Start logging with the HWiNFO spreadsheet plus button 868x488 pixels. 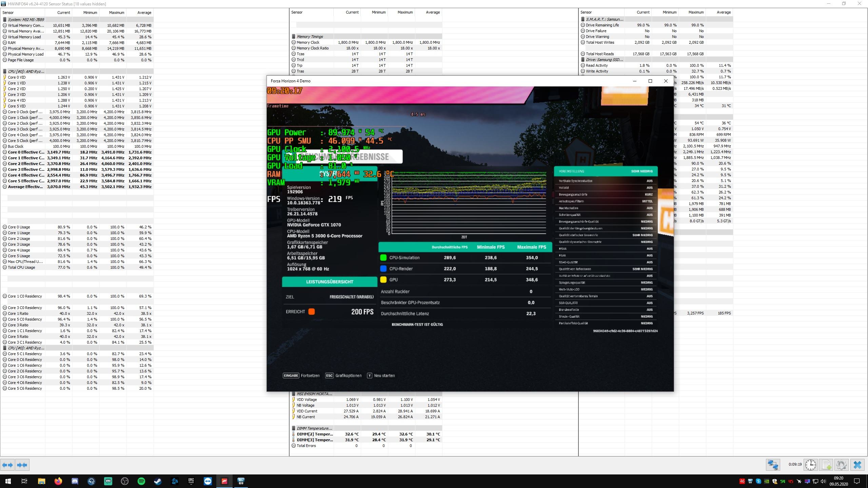pos(826,465)
